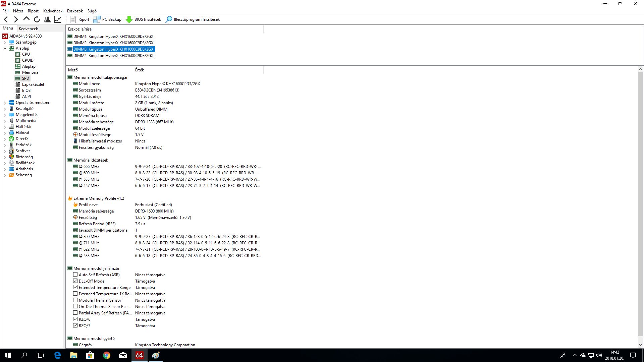This screenshot has width=644, height=362.
Task: Click the Szoftver tree icon
Action: click(x=11, y=151)
